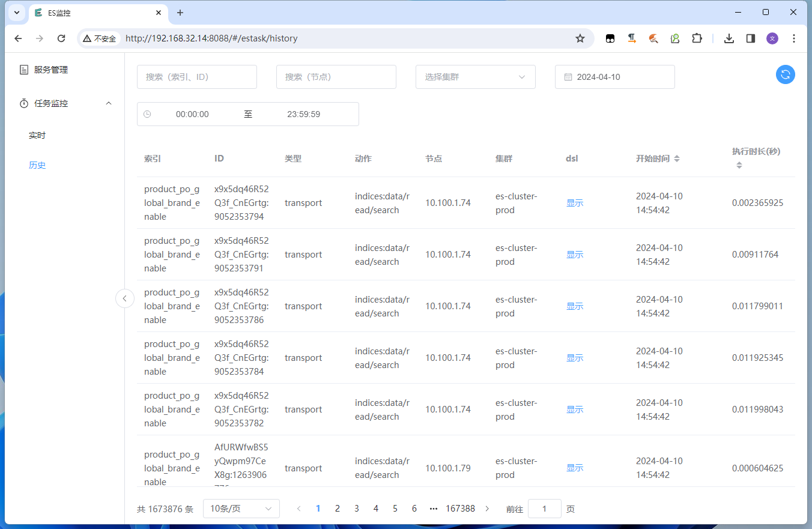
Task: Show dsl for ID ending 9052353791
Action: (575, 255)
